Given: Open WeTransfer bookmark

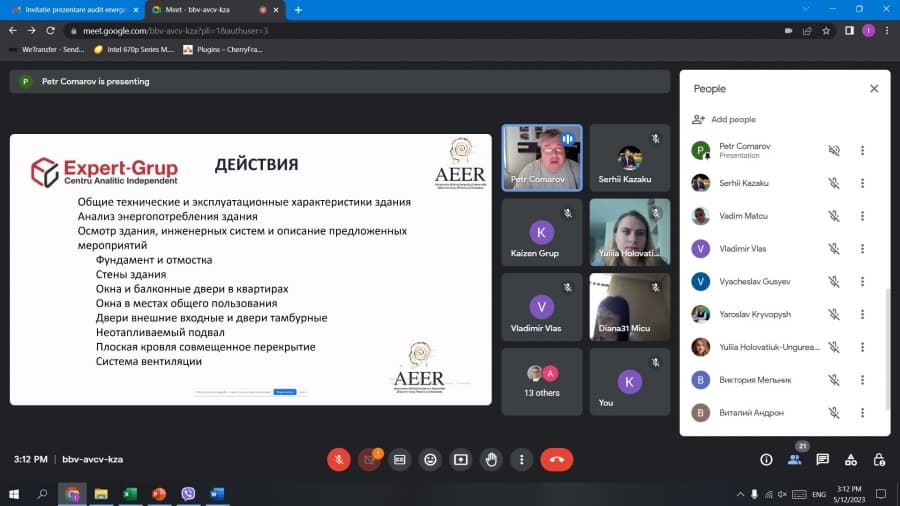Looking at the screenshot, I should [x=46, y=50].
